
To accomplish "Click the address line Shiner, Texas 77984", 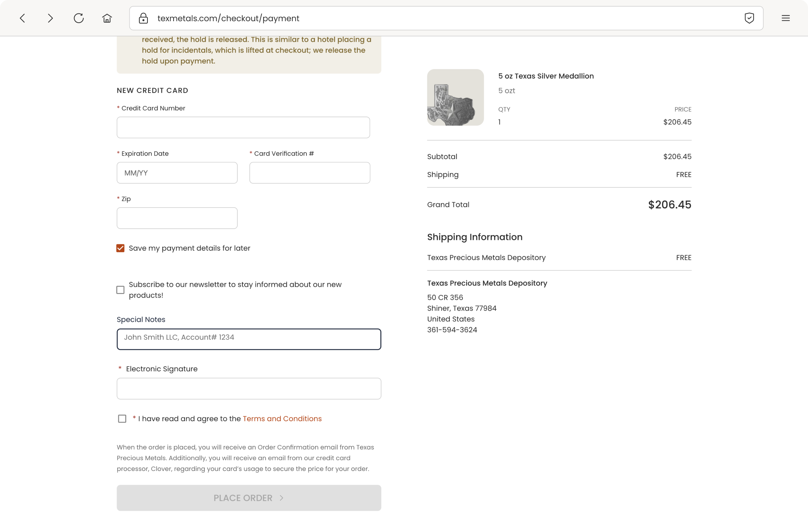I will click(462, 308).
